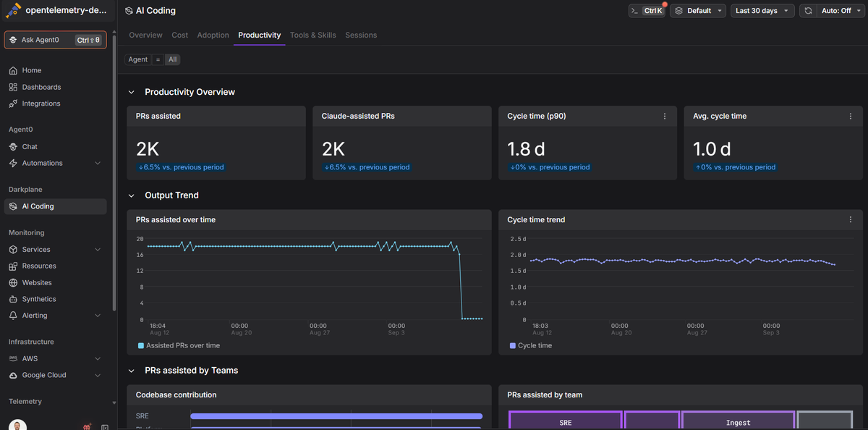The image size is (868, 430).
Task: Click the SRE codebase contribution bar
Action: click(x=336, y=416)
